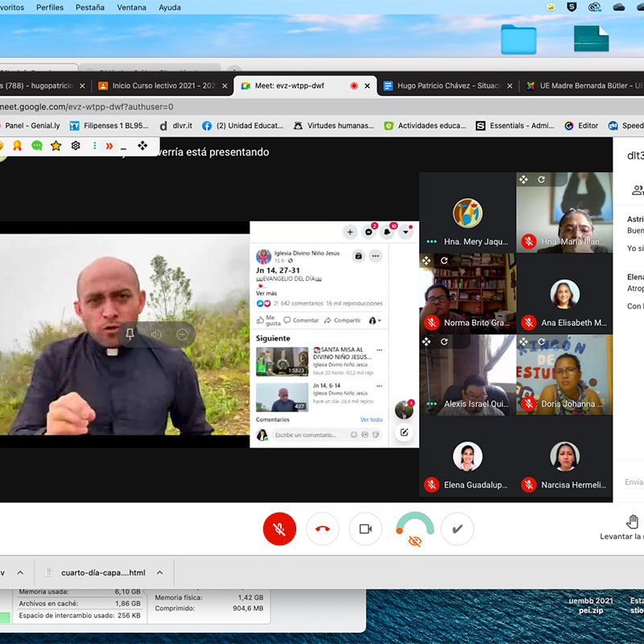Click the muted mic icon on Narcisa Hermelinda's tile
Image resolution: width=644 pixels, height=644 pixels.
coord(529,485)
